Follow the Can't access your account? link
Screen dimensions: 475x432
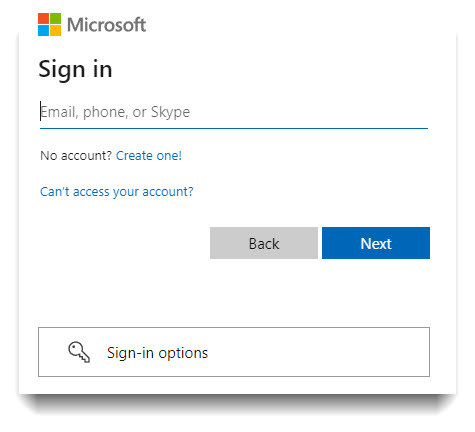pyautogui.click(x=117, y=192)
